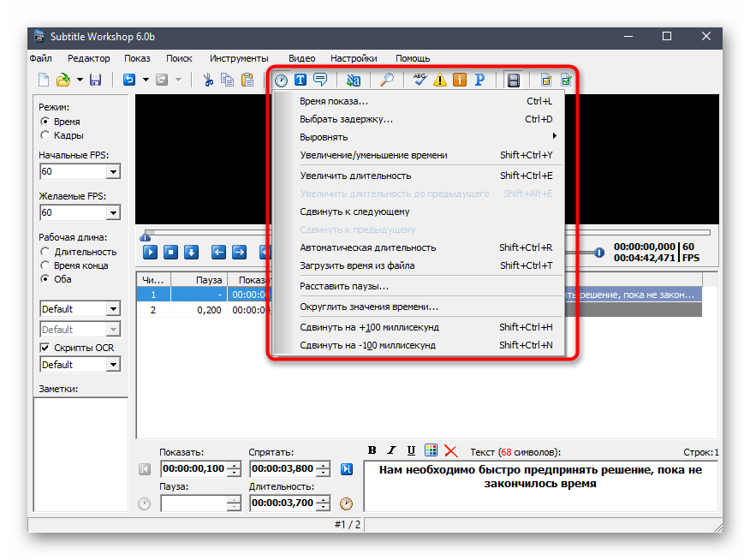Open the Видео menu

click(x=302, y=58)
